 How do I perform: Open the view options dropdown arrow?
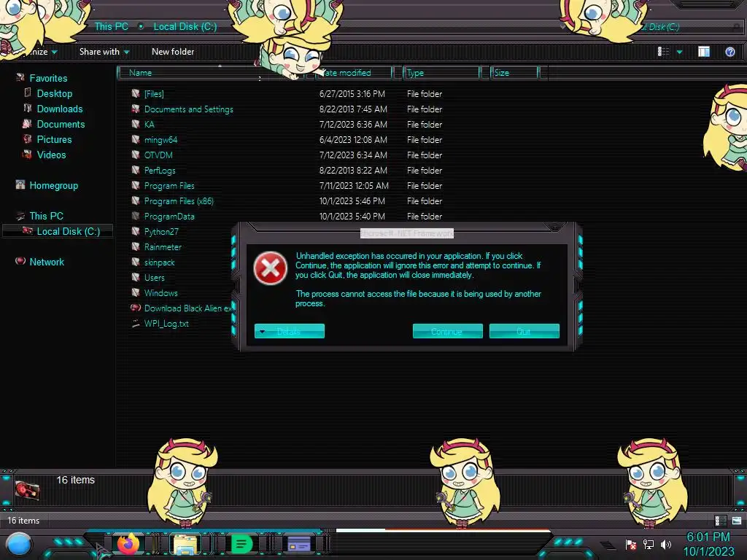679,52
